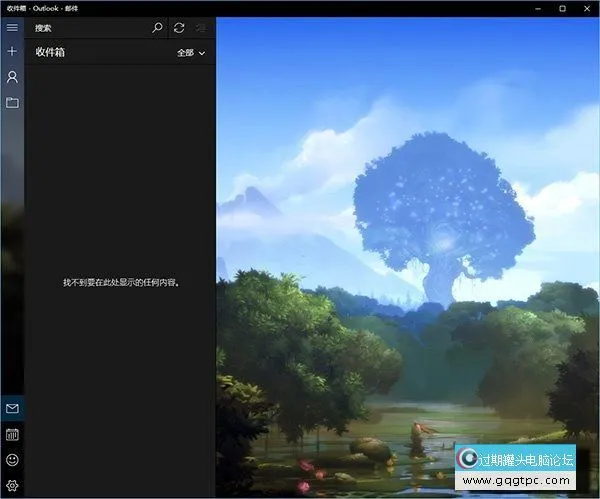The image size is (600, 499).
Task: Click the empty inbox message 找不到要在此处显示的任何内容
Action: pos(120,283)
